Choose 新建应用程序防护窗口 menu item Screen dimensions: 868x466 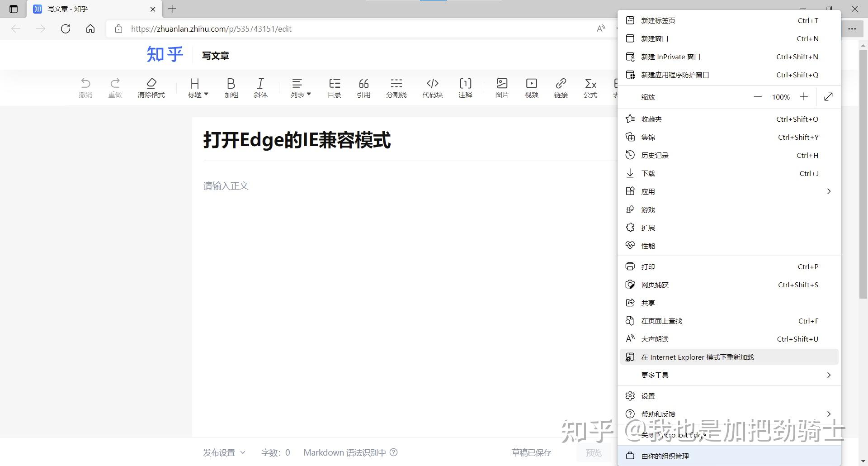[x=729, y=75]
